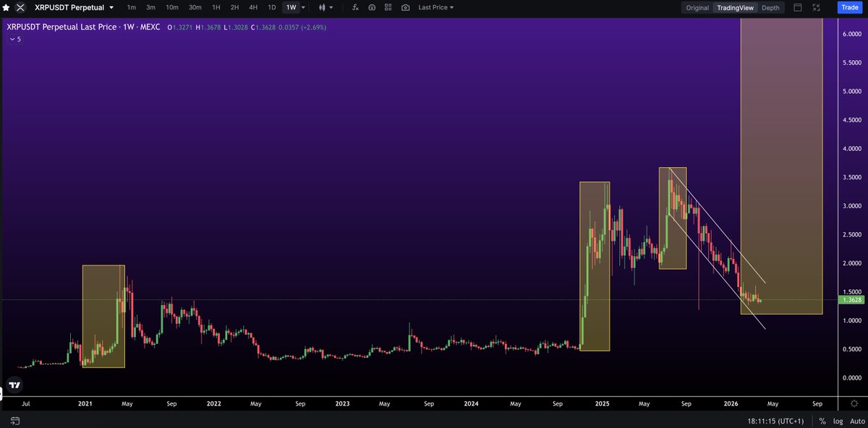Click the favorite star icon
This screenshot has width=868, height=428.
[6, 7]
